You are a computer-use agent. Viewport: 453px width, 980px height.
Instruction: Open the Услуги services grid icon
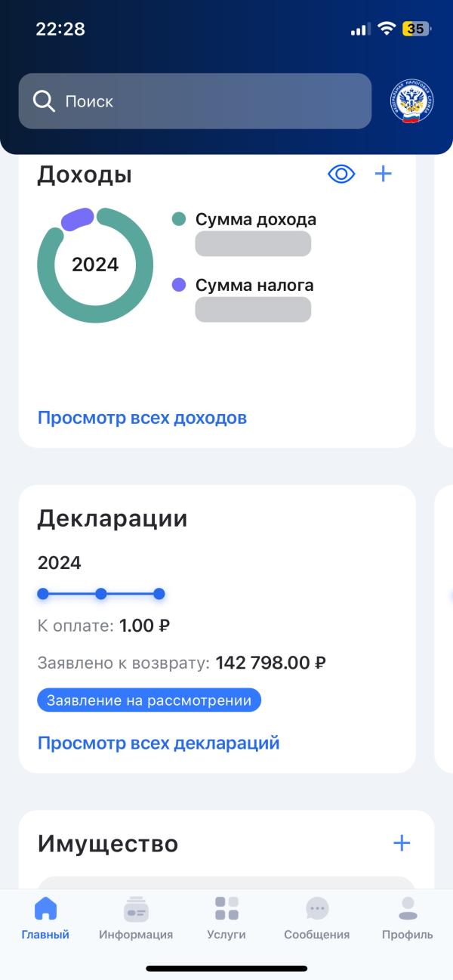tap(226, 908)
